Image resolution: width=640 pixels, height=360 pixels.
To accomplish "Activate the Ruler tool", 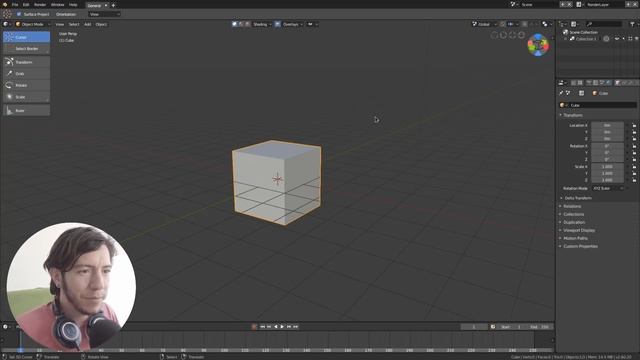I will [27, 110].
